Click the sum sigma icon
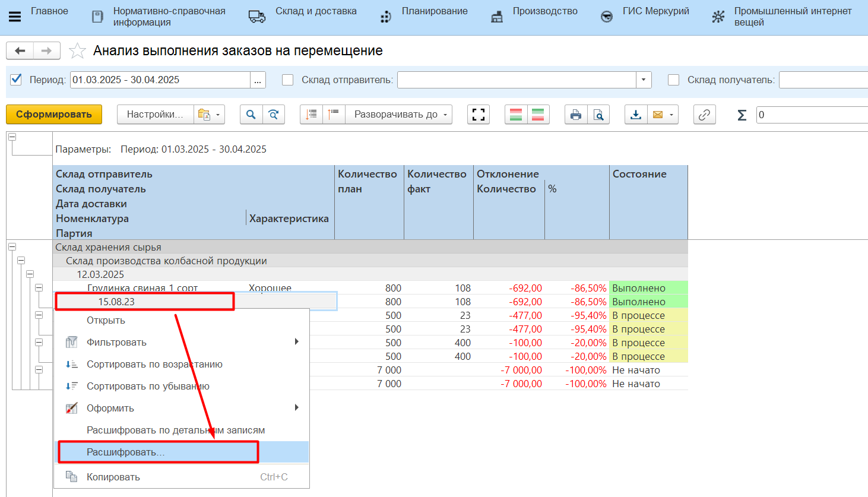The image size is (868, 497). (x=742, y=115)
